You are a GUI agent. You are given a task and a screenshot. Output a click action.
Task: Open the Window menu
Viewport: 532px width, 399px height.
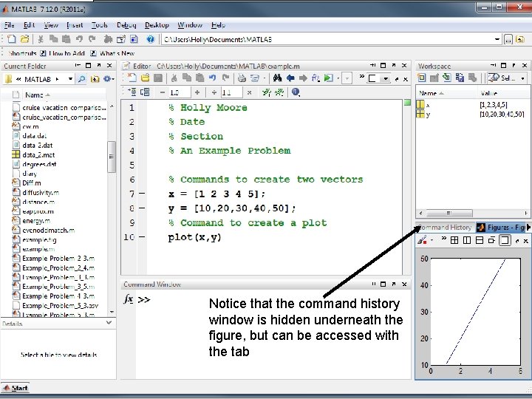tap(190, 25)
